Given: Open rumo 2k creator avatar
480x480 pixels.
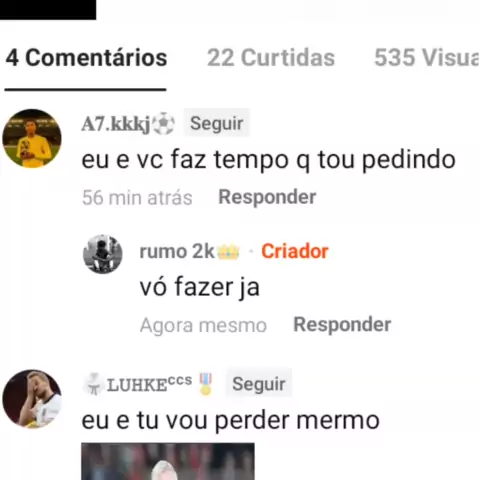Looking at the screenshot, I should (103, 254).
